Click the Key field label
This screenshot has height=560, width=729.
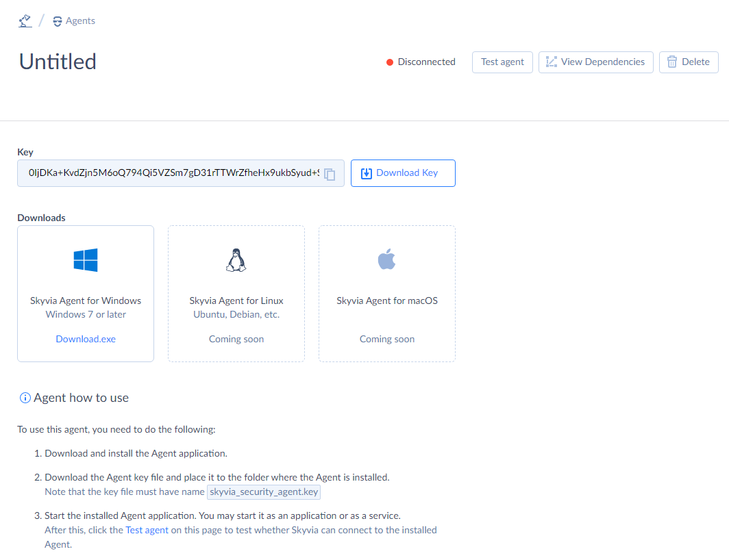[x=25, y=153]
